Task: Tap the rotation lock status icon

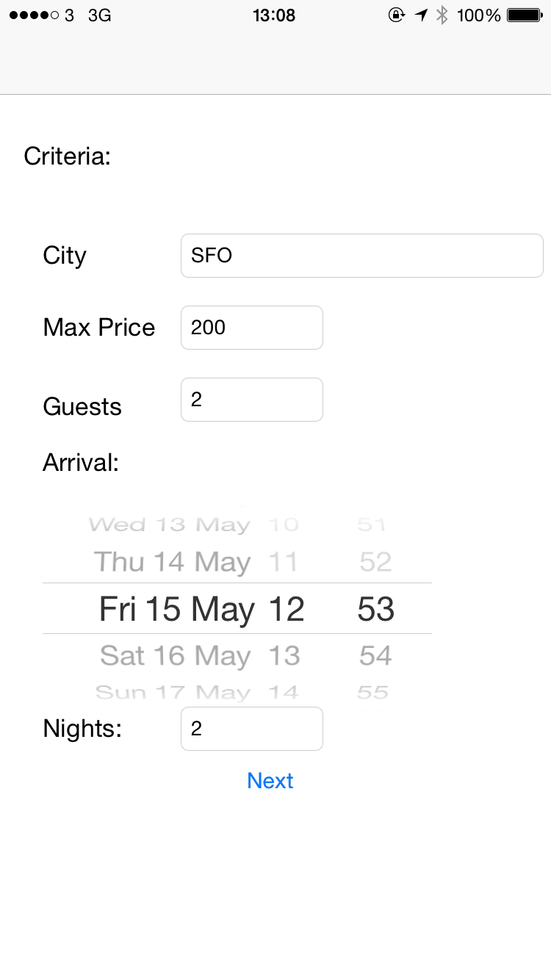Action: click(397, 15)
